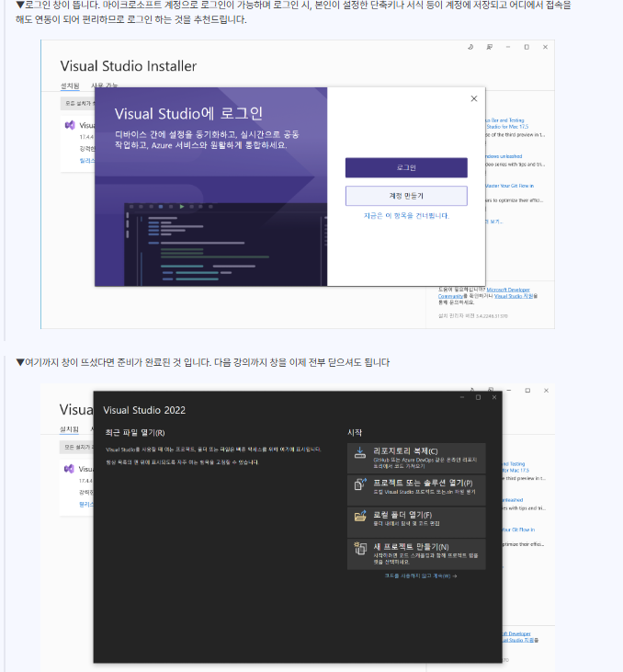Click the 최근 파일 열기(R) heading

coord(135,433)
